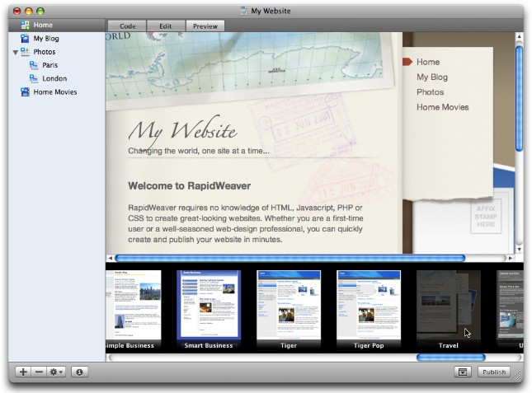Toggle the theme drawer button

[463, 372]
